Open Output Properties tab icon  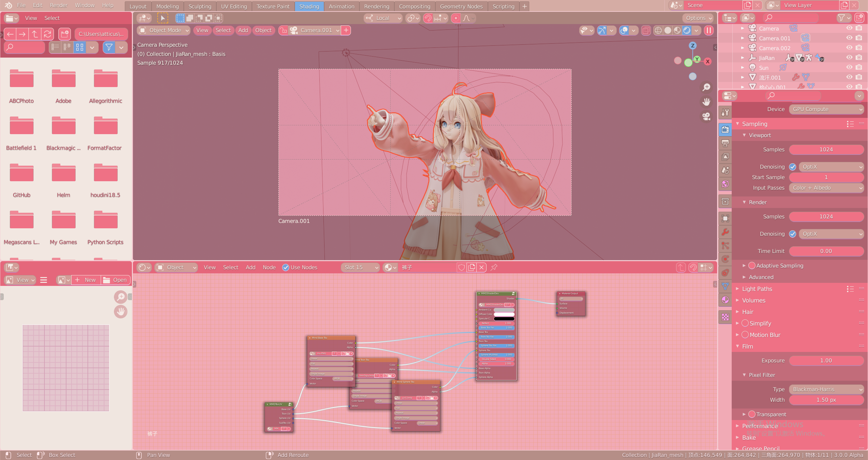725,143
